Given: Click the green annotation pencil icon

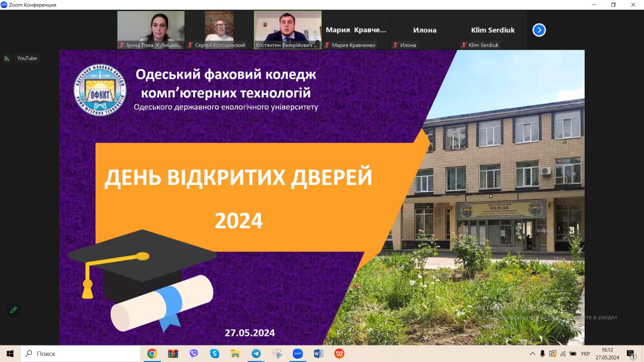Looking at the screenshot, I should [x=14, y=310].
